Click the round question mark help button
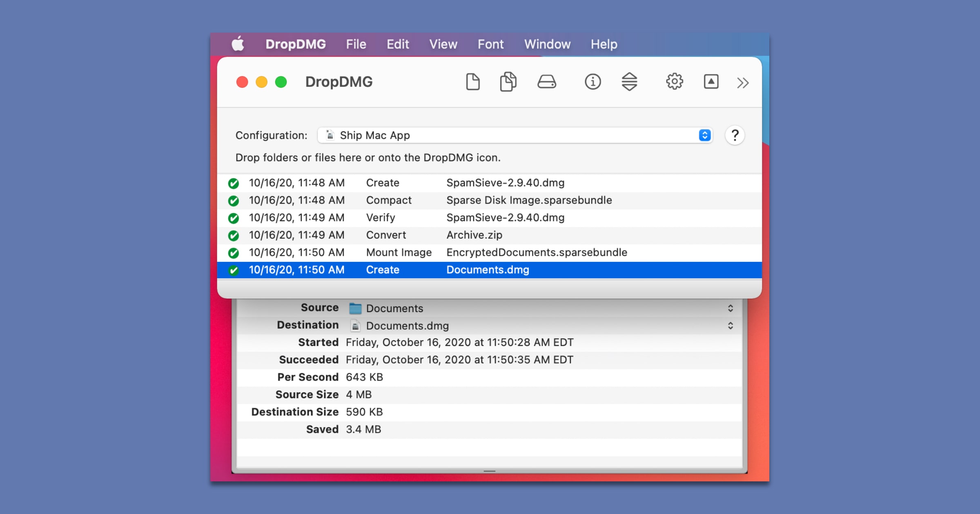Screen dimensions: 980x514 [735, 135]
